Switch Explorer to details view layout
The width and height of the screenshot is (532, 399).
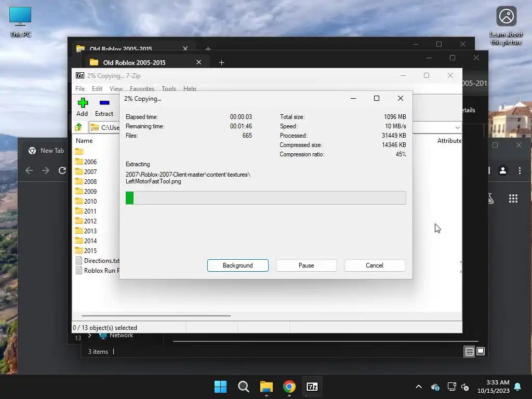(x=469, y=352)
